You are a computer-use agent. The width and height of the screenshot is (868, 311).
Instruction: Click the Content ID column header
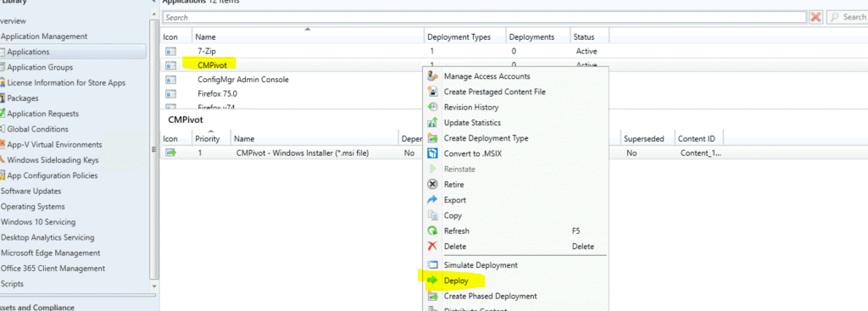[x=698, y=139]
